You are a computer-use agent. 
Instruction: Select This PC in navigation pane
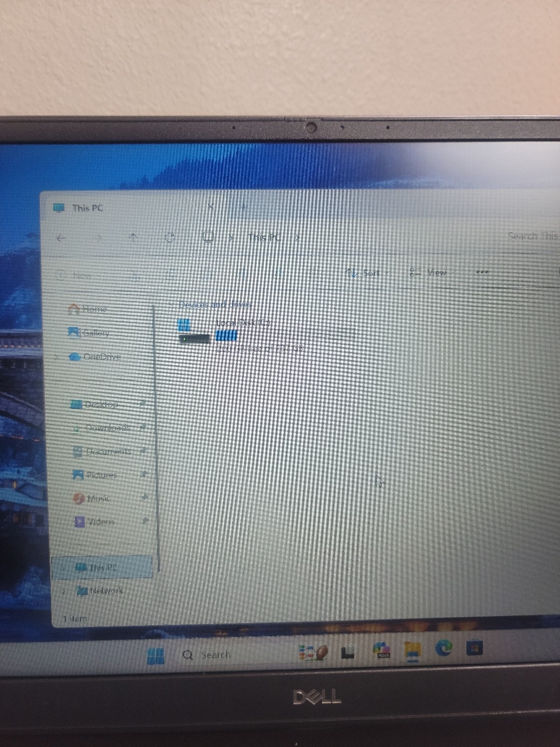(102, 567)
